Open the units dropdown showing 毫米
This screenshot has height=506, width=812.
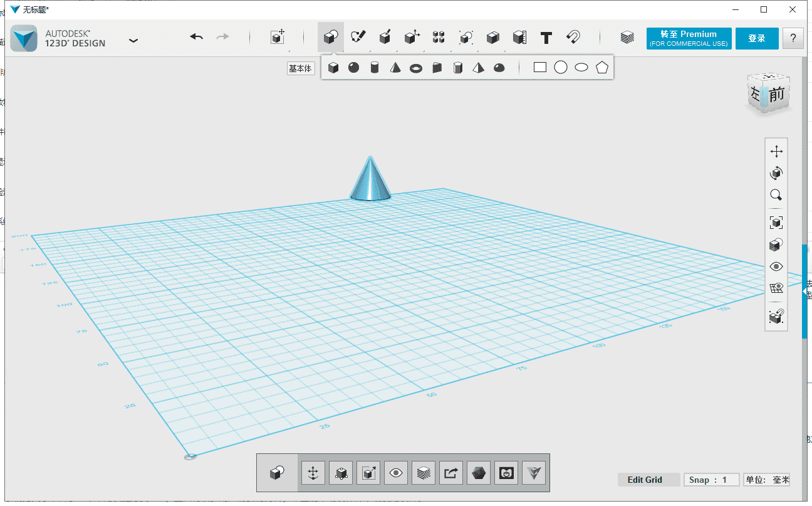(767, 480)
